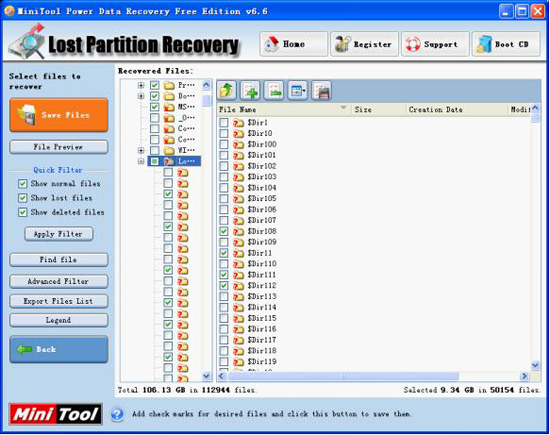Collapse the Lo lost folder node
550x435 pixels.
[x=141, y=161]
